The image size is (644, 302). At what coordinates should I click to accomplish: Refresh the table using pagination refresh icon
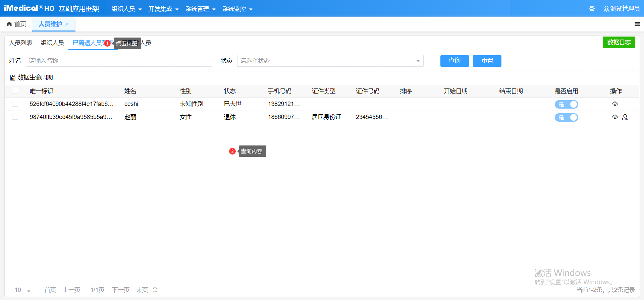(x=155, y=290)
